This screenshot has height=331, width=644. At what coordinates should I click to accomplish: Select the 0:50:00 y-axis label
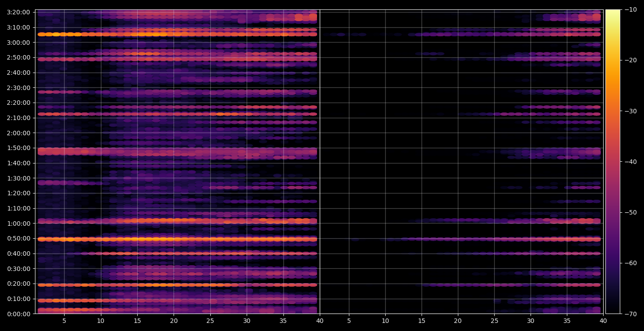pos(18,238)
